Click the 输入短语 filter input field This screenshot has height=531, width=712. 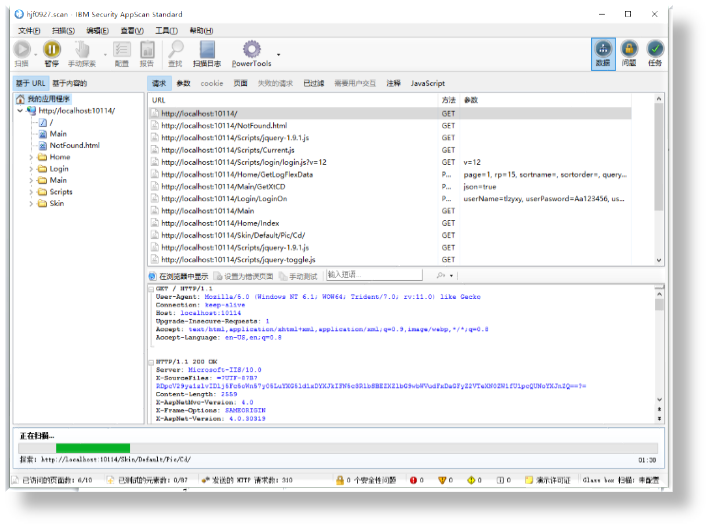point(374,275)
